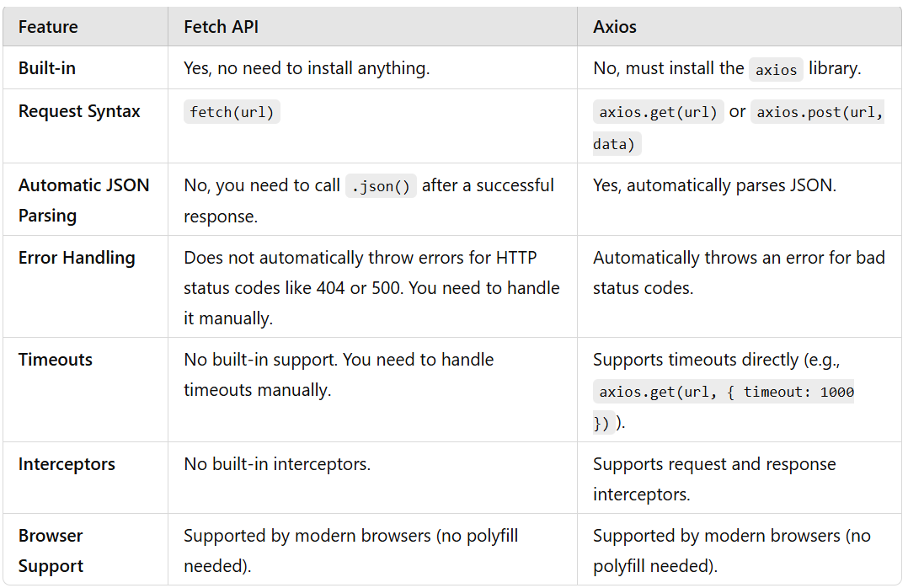Click the .json() inline code
908x588 pixels.
381,186
